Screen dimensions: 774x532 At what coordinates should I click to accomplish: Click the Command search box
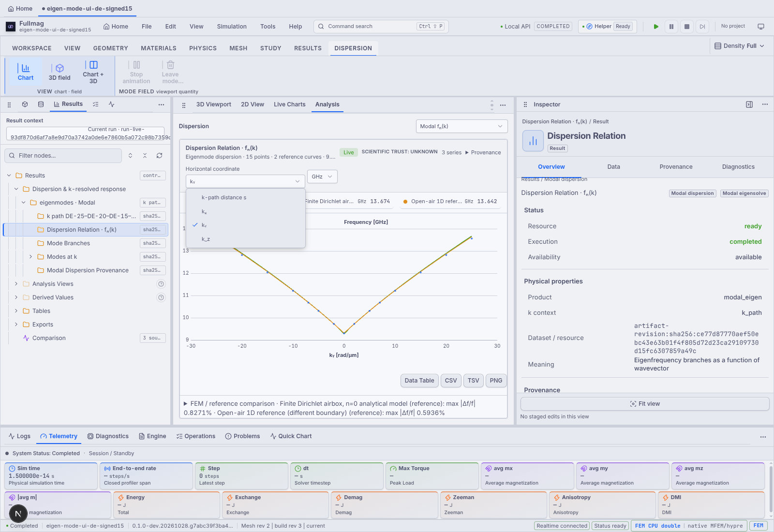tap(381, 27)
